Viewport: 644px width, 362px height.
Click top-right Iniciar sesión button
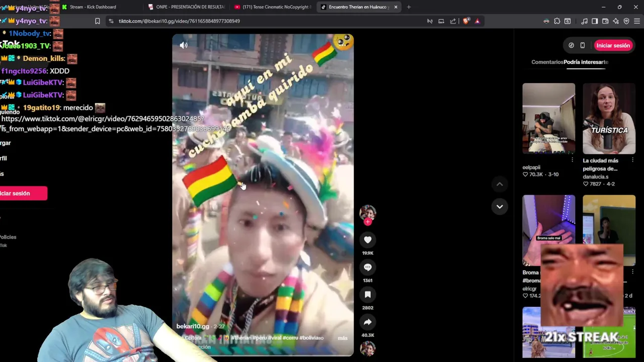[x=613, y=45]
